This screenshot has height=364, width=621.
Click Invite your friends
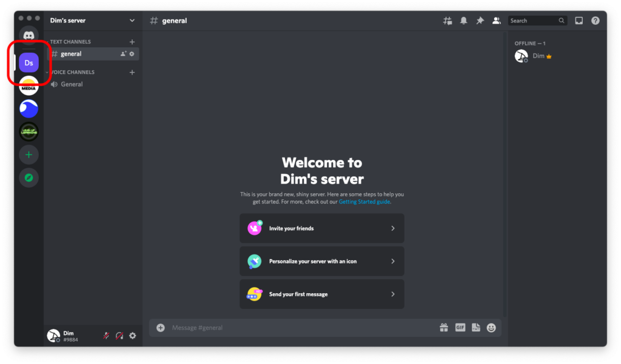[x=322, y=228]
